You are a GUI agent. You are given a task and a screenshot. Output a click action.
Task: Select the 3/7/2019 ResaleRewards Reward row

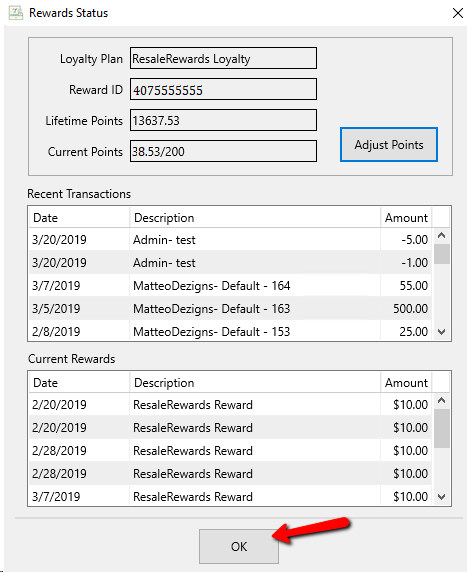coord(230,496)
